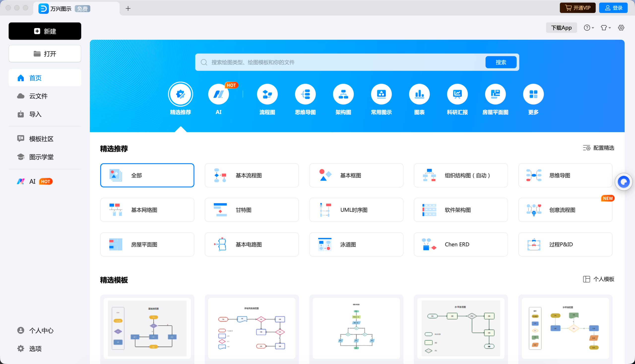Add a new tab with the plus icon
Image resolution: width=635 pixels, height=364 pixels.
click(x=128, y=8)
